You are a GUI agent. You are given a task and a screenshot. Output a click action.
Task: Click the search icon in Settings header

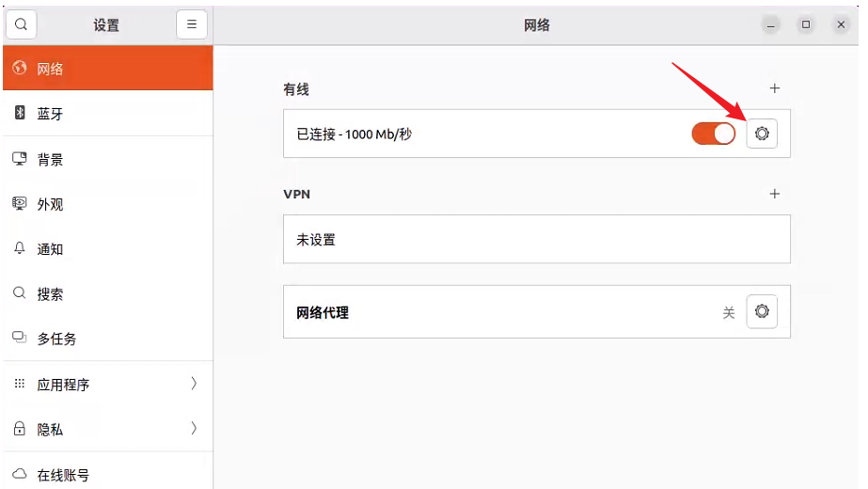pyautogui.click(x=21, y=24)
